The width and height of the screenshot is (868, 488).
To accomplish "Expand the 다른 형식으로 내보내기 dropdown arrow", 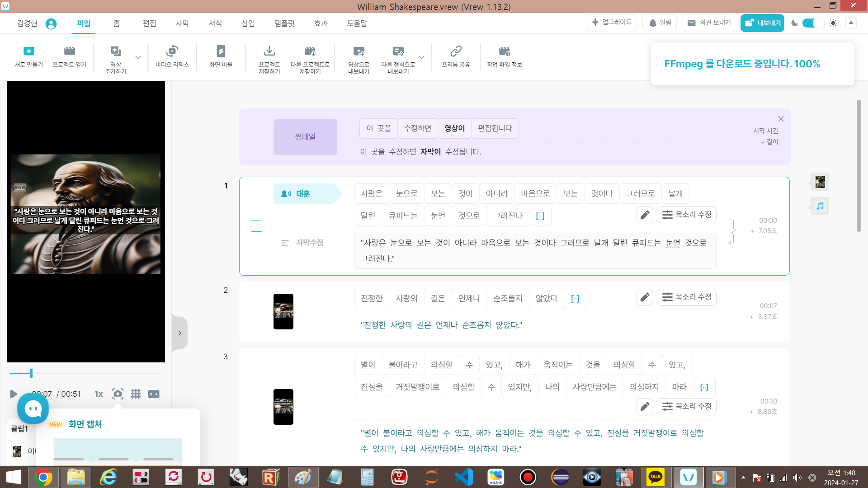I will click(x=421, y=57).
